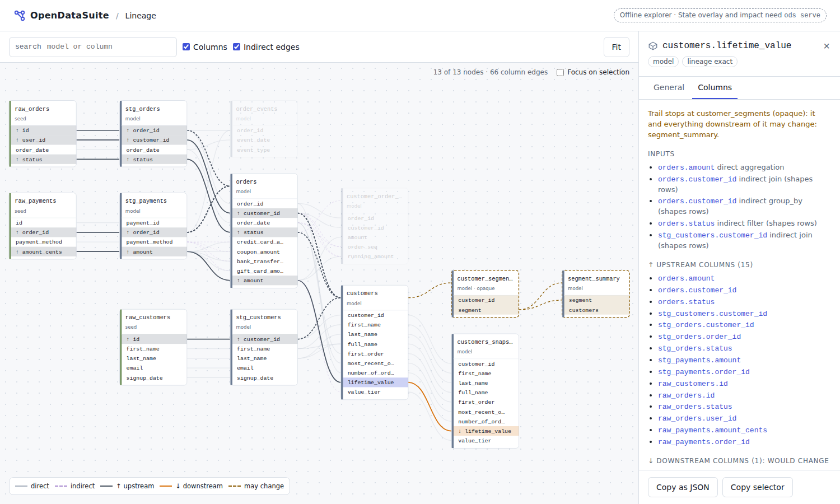Select customers column in segment_summary node
Image resolution: width=840 pixels, height=504 pixels.
click(596, 310)
